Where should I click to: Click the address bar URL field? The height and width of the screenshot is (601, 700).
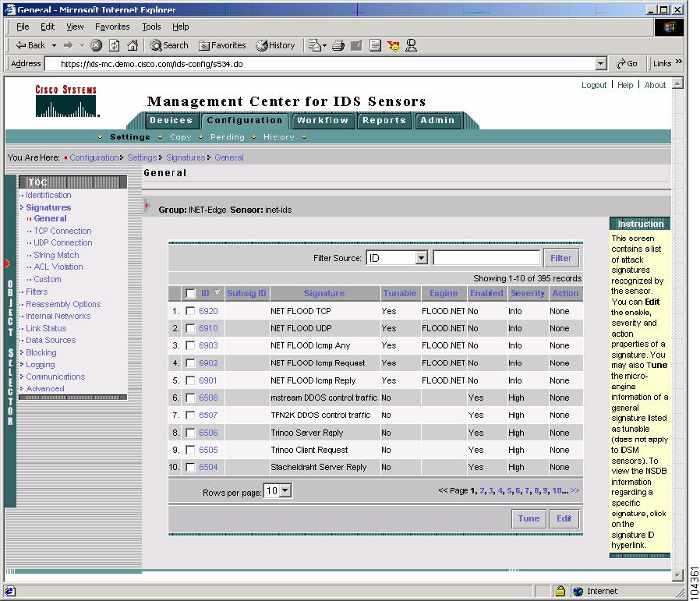(320, 64)
